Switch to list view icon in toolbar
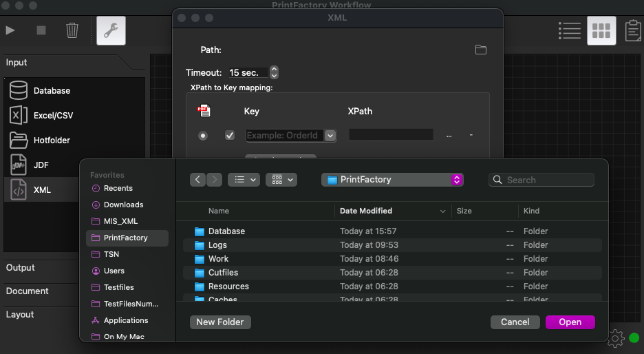The image size is (644, 354). click(570, 31)
